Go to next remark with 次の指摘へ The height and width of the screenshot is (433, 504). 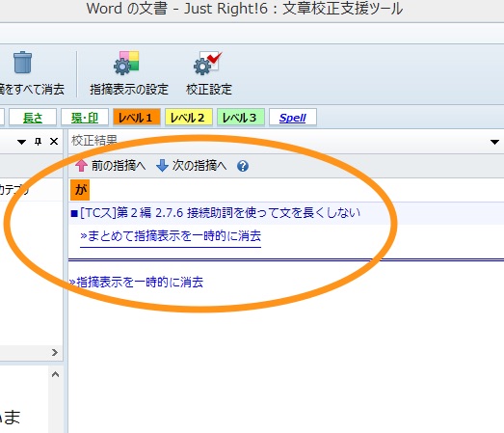coord(191,166)
